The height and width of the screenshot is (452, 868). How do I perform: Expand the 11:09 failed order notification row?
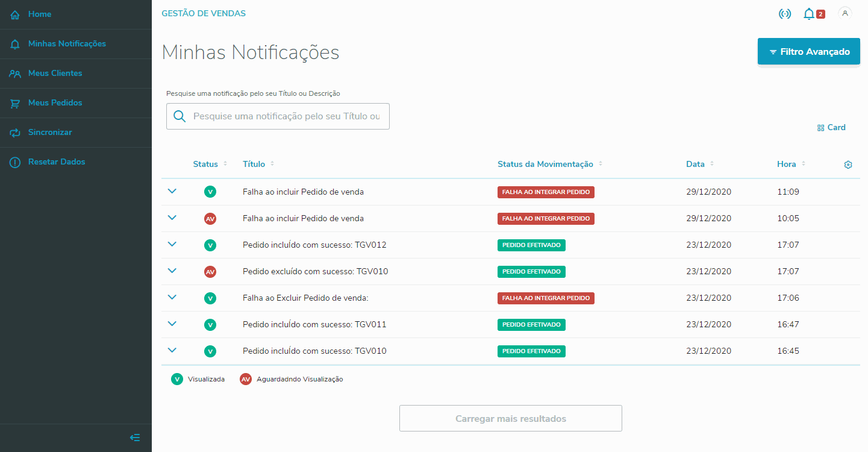pos(172,191)
